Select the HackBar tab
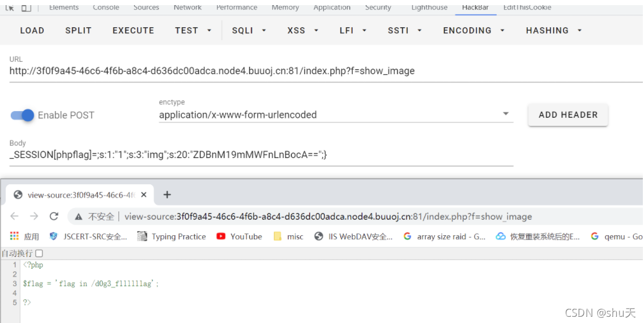This screenshot has width=644, height=323. [x=475, y=7]
